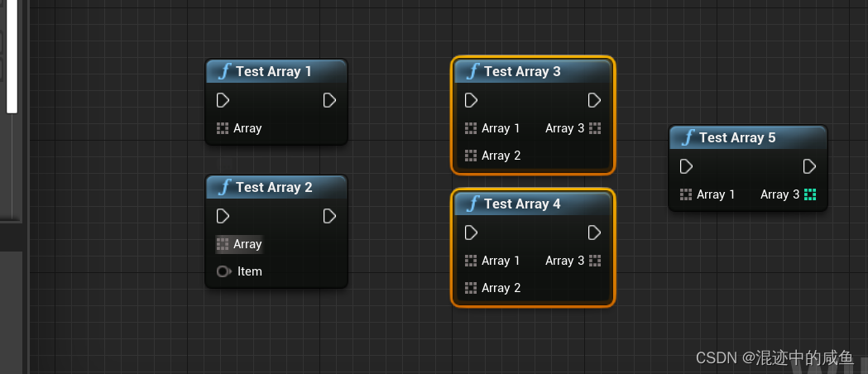Viewport: 868px width, 374px height.
Task: Click the Array pin on Test Array 2
Action: pyautogui.click(x=223, y=244)
